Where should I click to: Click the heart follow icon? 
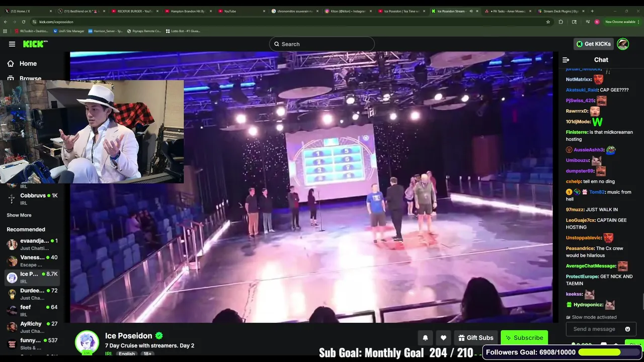click(443, 338)
